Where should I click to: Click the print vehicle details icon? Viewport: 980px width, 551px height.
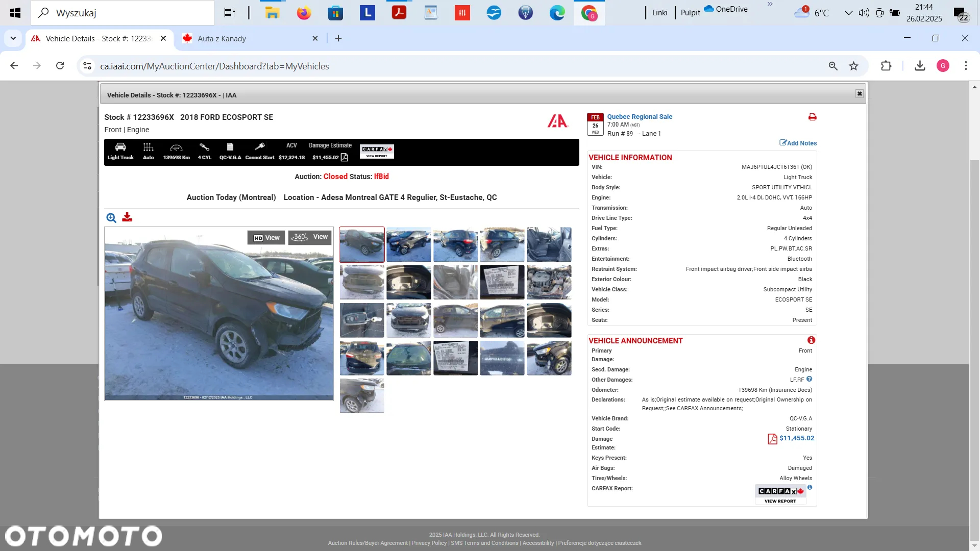tap(812, 117)
